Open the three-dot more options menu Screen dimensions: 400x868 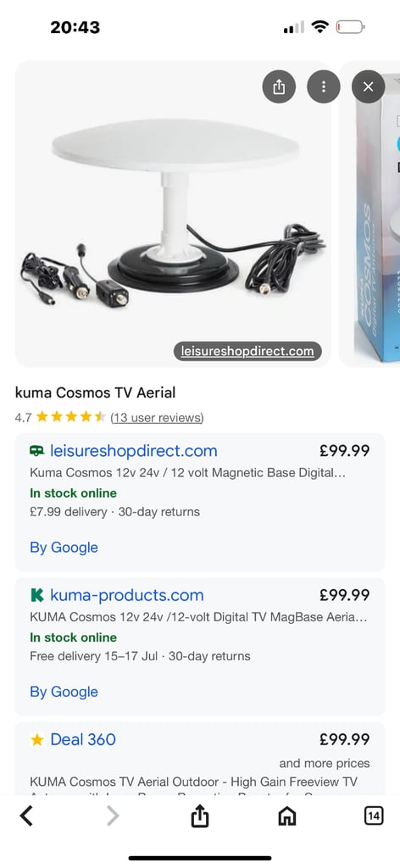tap(324, 87)
